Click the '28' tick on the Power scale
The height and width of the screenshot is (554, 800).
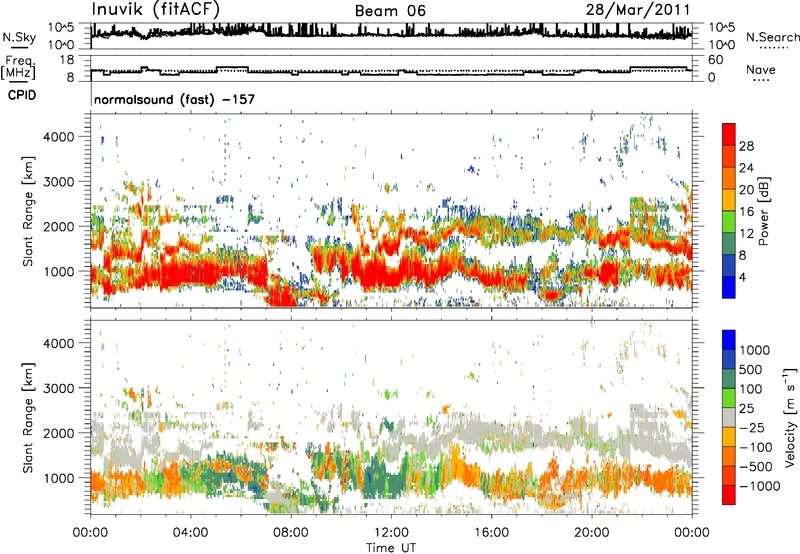746,146
